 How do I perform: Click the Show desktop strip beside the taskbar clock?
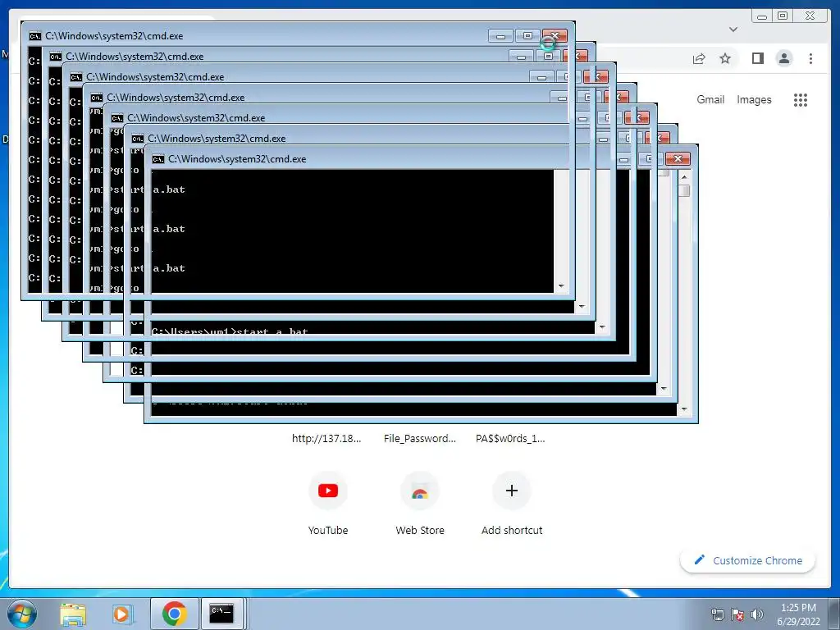[835, 614]
